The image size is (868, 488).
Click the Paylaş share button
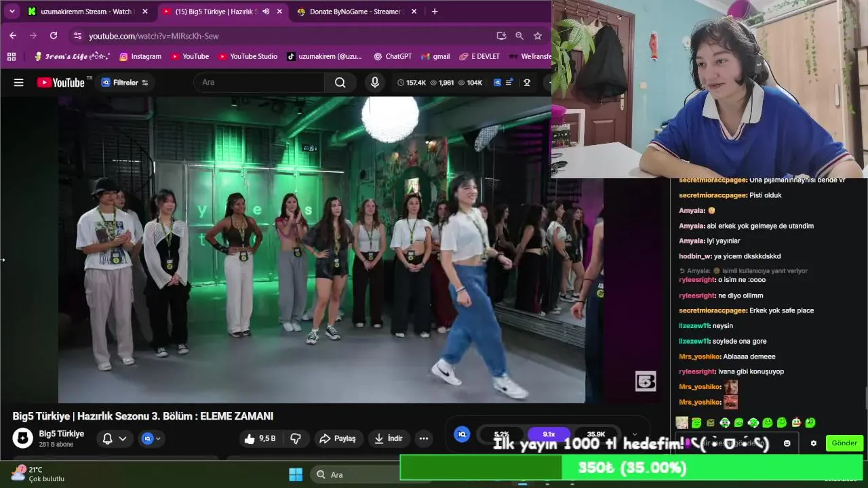click(x=338, y=439)
